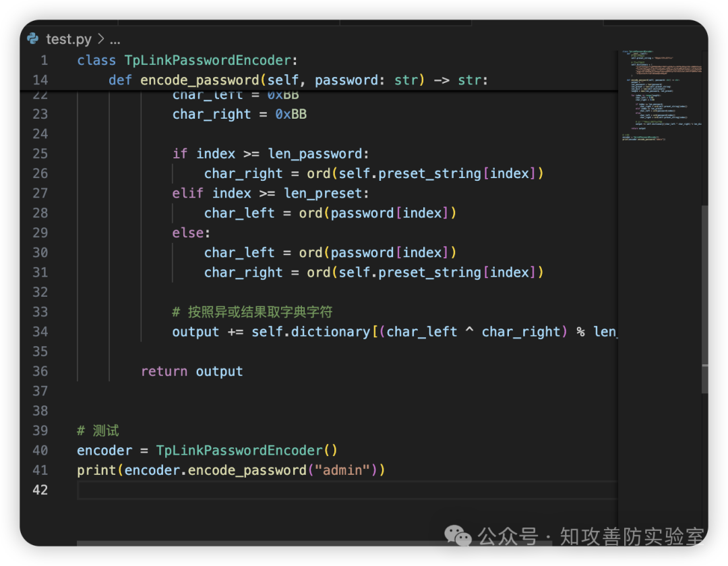Click line number 41 in the gutter
Viewport: 728px width, 566px height.
click(40, 470)
